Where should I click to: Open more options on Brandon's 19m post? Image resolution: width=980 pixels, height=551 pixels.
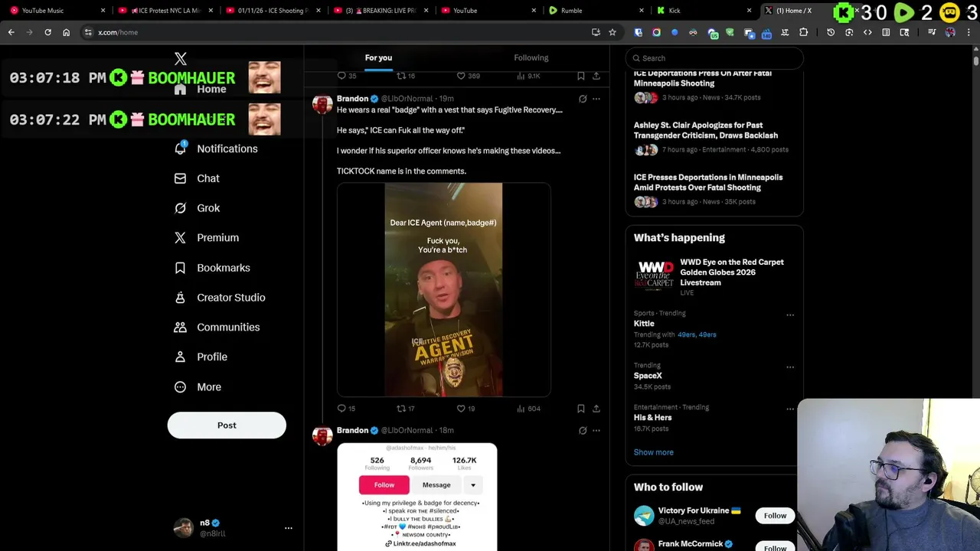click(596, 99)
